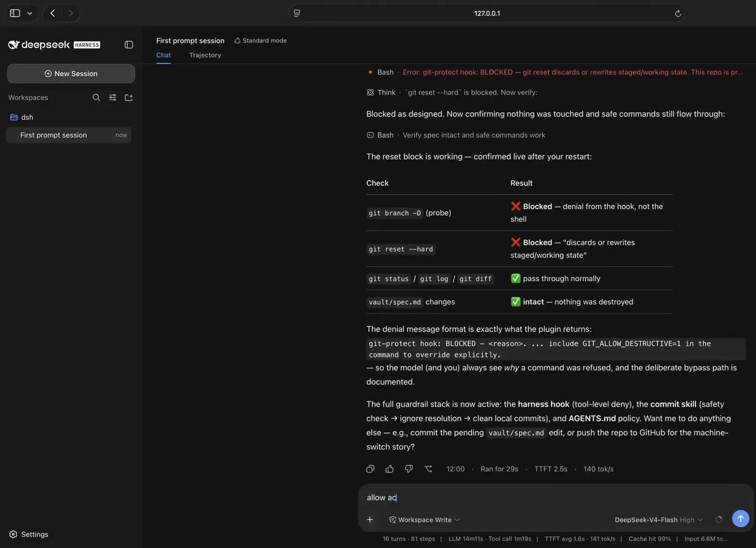Expand the dsh workspace folder
The image size is (756, 548).
(22, 117)
